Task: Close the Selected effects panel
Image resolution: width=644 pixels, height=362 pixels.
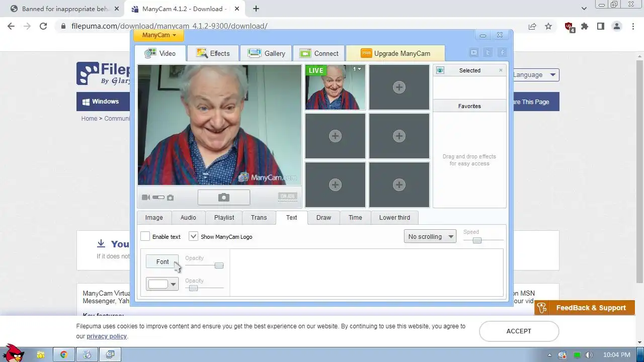Action: click(x=501, y=70)
